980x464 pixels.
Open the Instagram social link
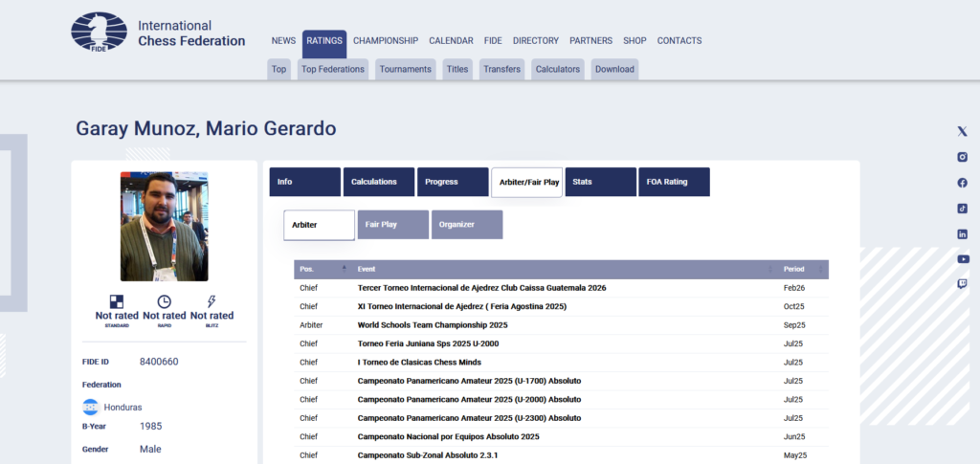pos(962,157)
